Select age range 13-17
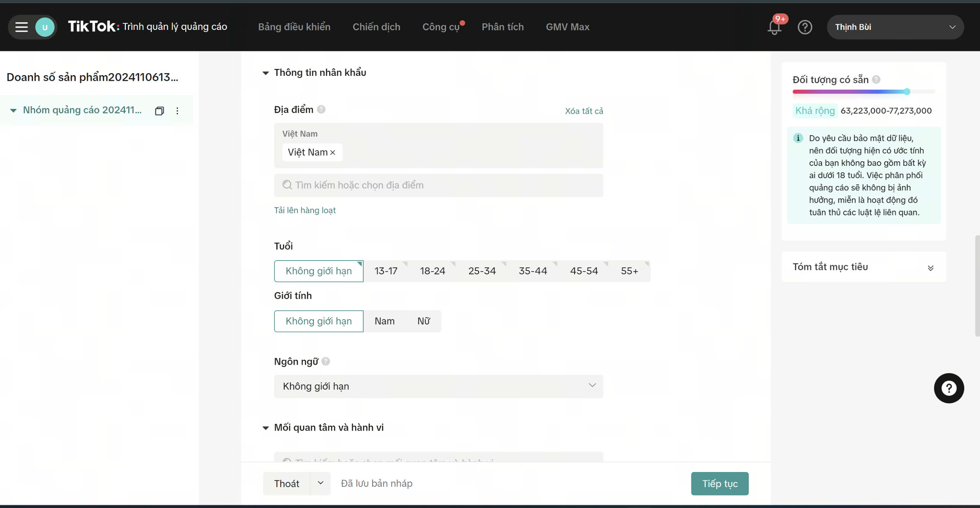This screenshot has height=508, width=980. pyautogui.click(x=386, y=271)
